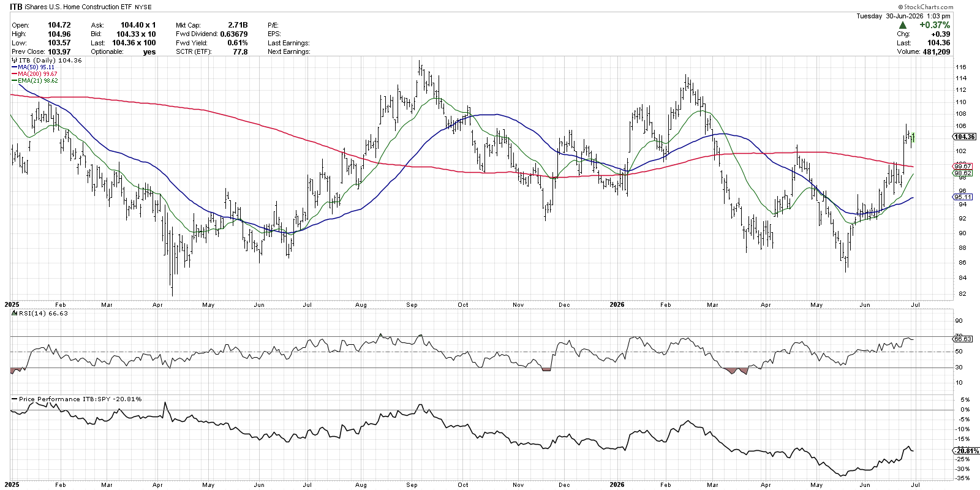
Task: Click the Last Earnings label
Action: [288, 43]
